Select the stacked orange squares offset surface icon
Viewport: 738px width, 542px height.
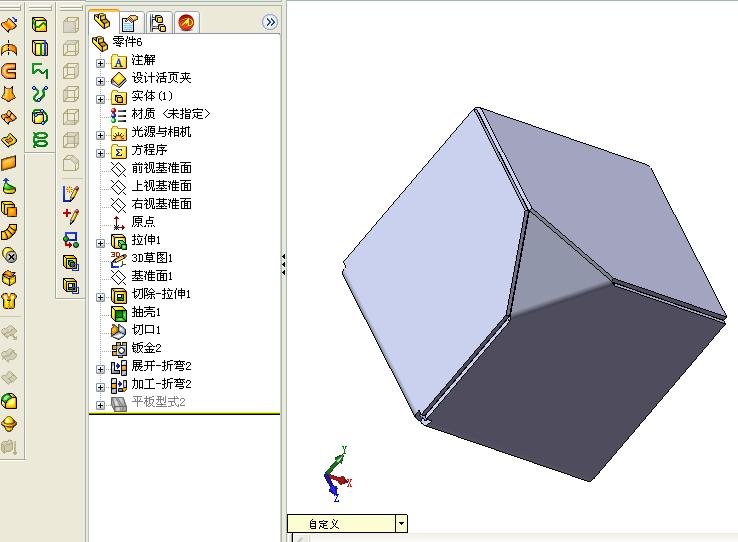[x=9, y=209]
